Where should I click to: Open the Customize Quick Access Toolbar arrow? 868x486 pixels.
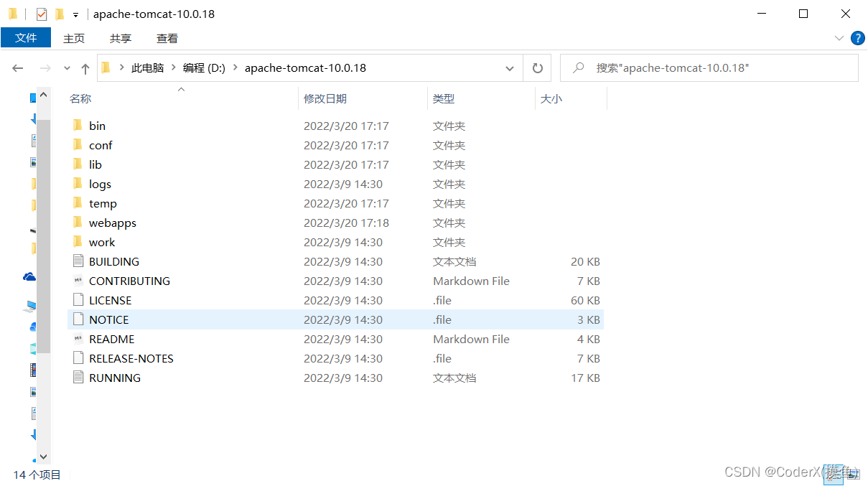75,14
